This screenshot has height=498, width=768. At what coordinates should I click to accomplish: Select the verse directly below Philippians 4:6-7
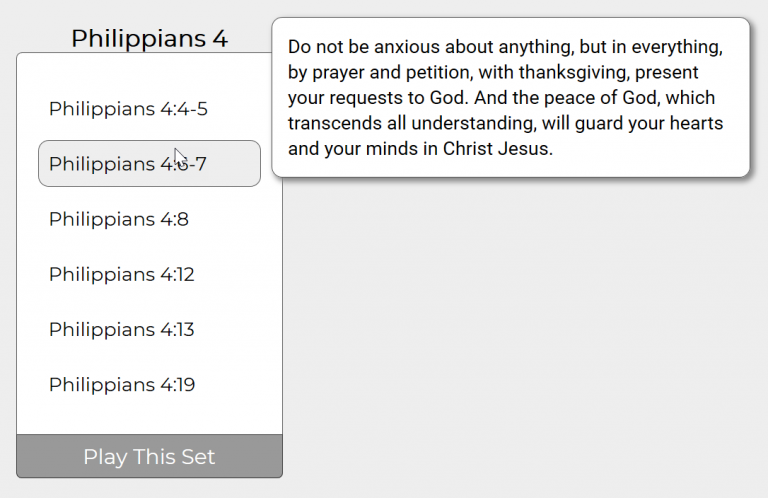click(119, 219)
